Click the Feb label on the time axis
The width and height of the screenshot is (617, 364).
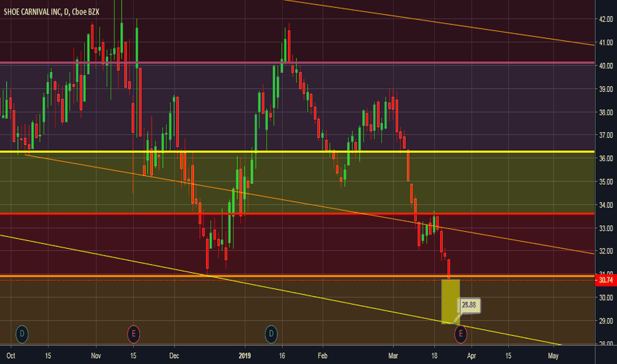pos(322,356)
